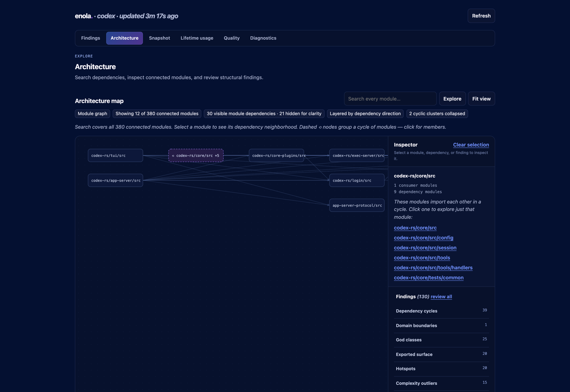The height and width of the screenshot is (392, 570).
Task: Click the enola logo text
Action: [x=83, y=16]
